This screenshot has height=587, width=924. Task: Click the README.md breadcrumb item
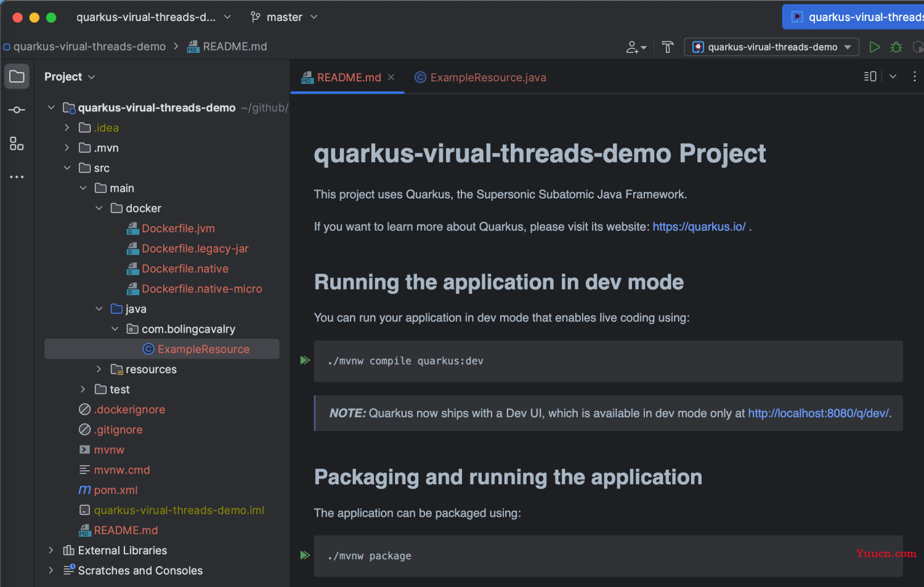(x=227, y=47)
